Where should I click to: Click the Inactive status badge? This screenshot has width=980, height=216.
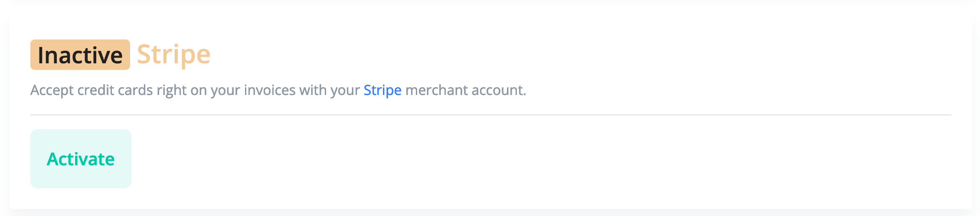pos(80,55)
